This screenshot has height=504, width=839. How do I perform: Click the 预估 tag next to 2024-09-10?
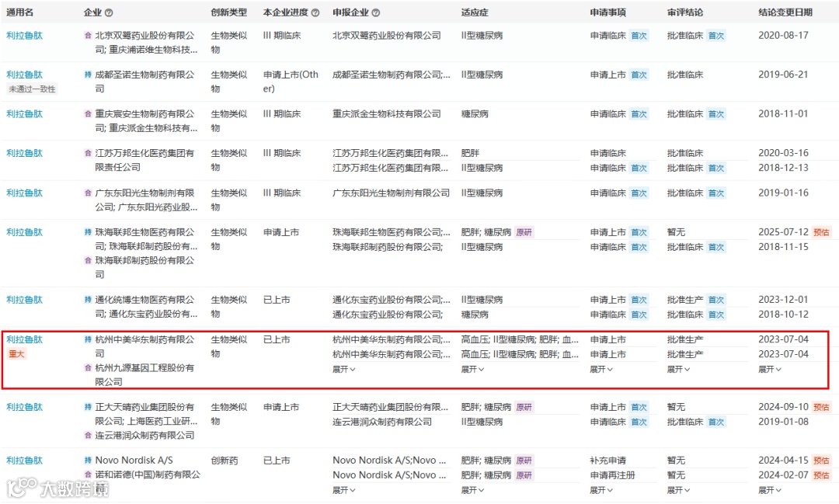click(x=821, y=407)
